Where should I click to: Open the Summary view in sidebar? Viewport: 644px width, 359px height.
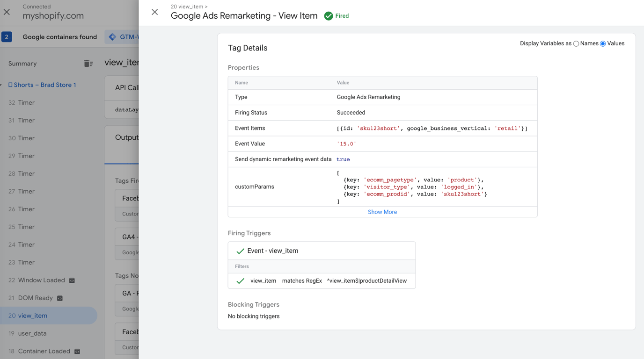(x=22, y=64)
